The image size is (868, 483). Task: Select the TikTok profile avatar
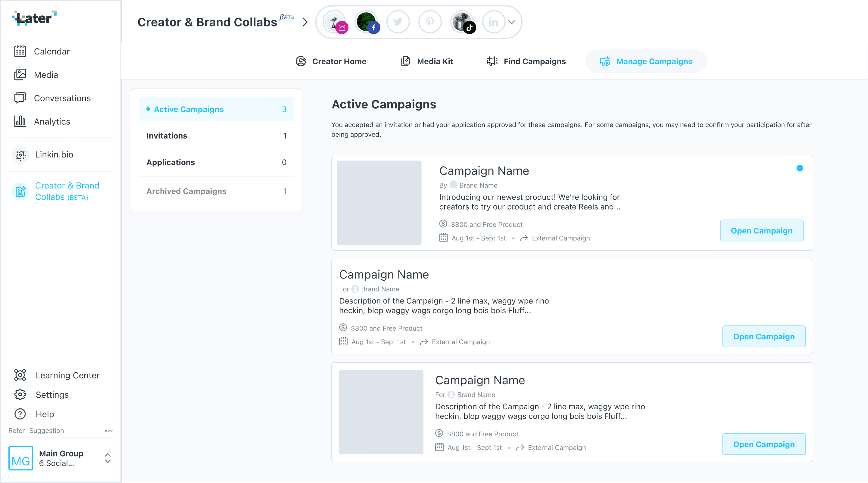(x=462, y=22)
